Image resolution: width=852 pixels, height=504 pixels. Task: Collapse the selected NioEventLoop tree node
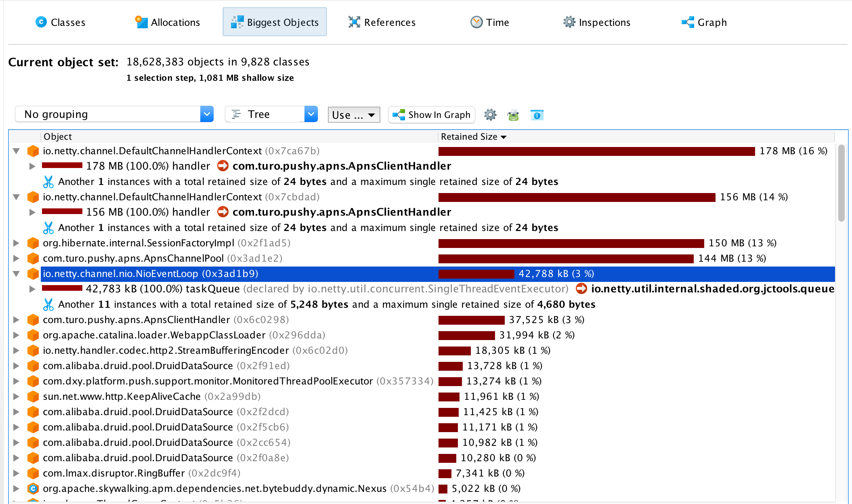coord(16,274)
